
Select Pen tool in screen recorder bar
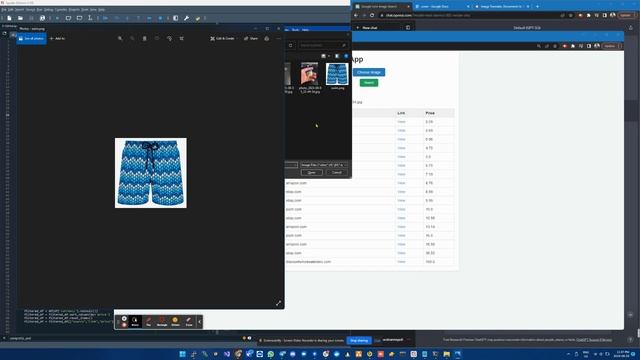pyautogui.click(x=149, y=322)
